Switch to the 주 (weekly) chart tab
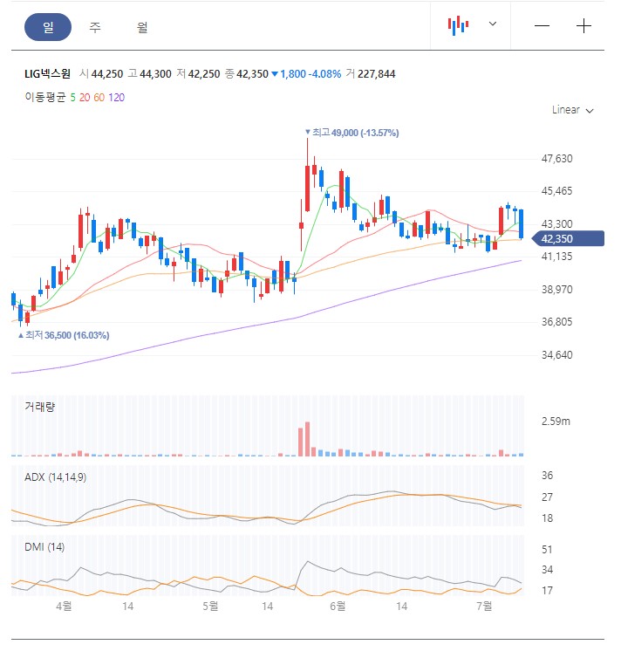 click(95, 27)
